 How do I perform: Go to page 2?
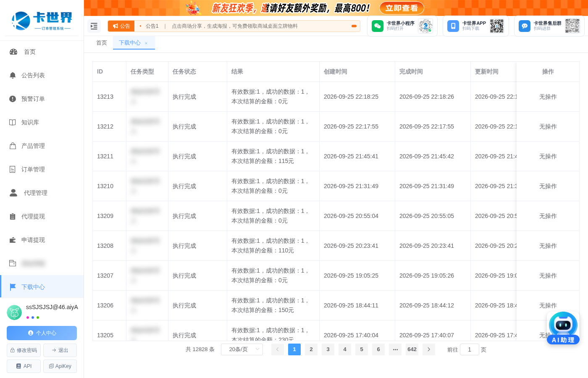[311, 349]
